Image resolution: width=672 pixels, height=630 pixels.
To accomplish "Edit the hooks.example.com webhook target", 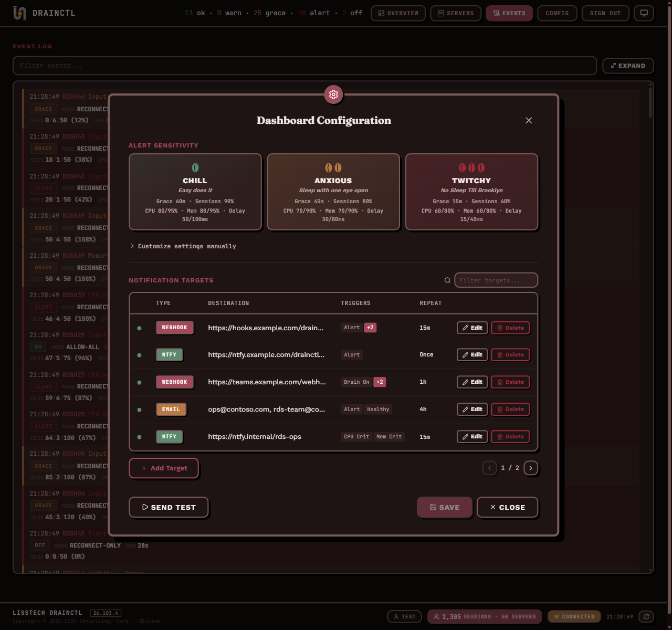I will 472,328.
